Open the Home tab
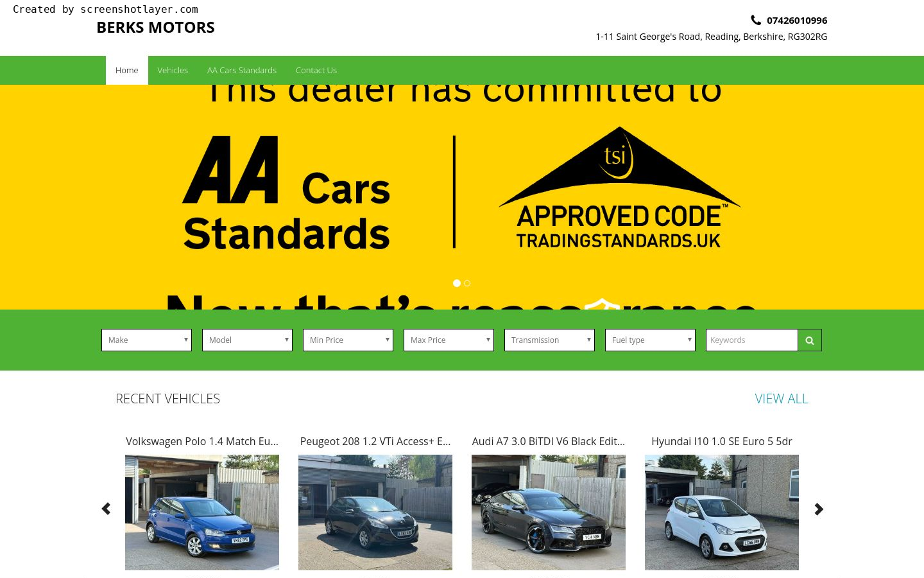The height and width of the screenshot is (578, 924). click(x=127, y=70)
